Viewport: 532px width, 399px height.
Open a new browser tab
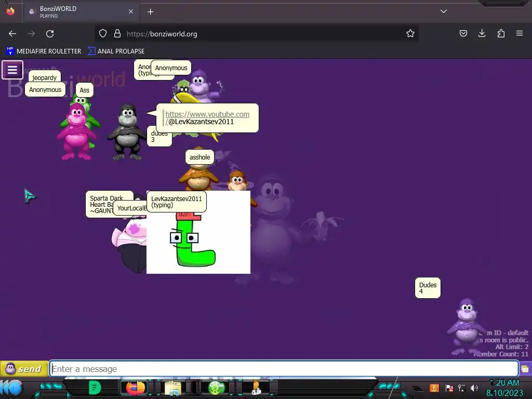click(150, 12)
